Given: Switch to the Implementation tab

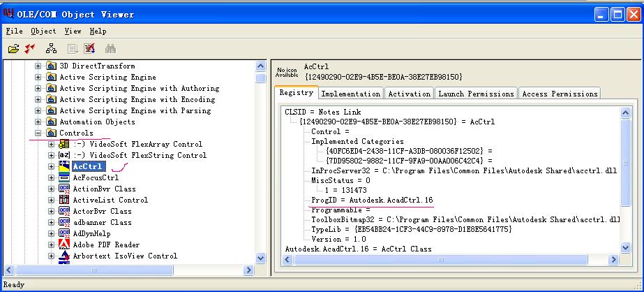Looking at the screenshot, I should coord(351,94).
